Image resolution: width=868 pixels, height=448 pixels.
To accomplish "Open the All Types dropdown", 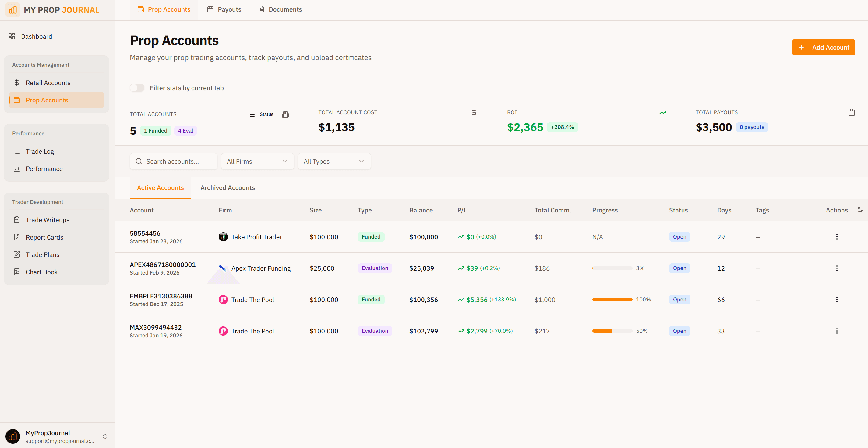I will click(334, 162).
